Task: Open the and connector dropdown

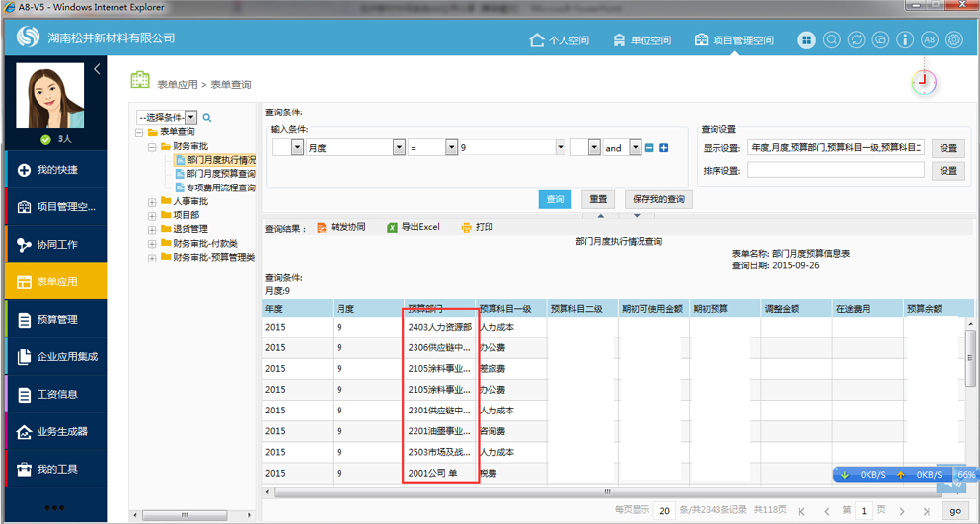Action: 635,148
